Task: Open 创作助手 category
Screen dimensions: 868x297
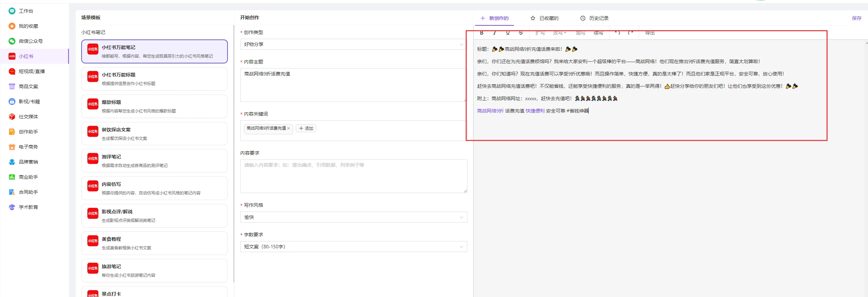Action: point(28,132)
